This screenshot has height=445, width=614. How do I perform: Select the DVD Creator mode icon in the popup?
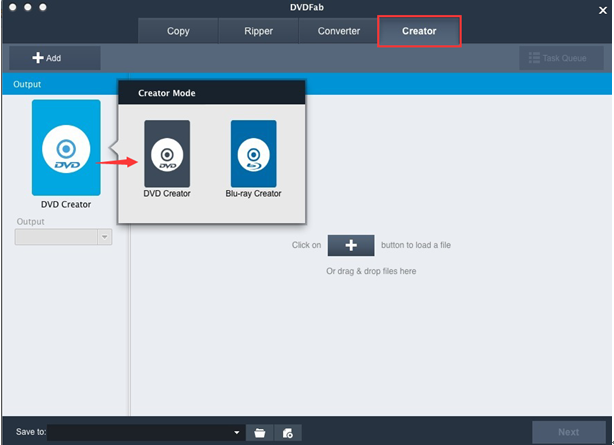coord(167,153)
